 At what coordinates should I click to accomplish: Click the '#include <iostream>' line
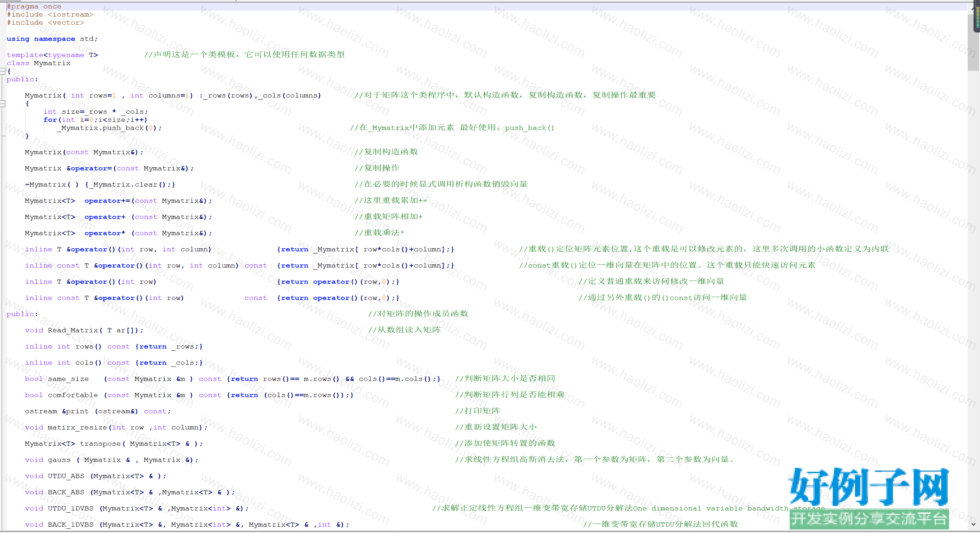[x=50, y=14]
